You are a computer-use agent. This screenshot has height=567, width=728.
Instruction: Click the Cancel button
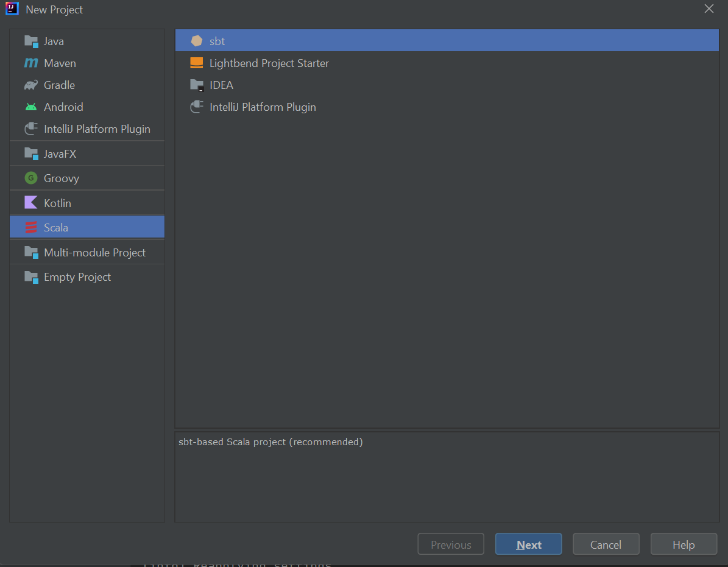click(x=606, y=544)
